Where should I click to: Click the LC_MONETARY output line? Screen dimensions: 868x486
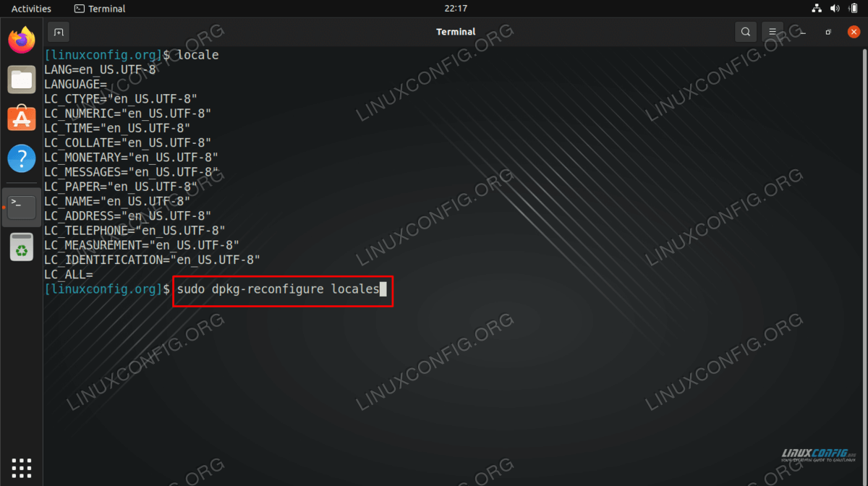pyautogui.click(x=132, y=157)
